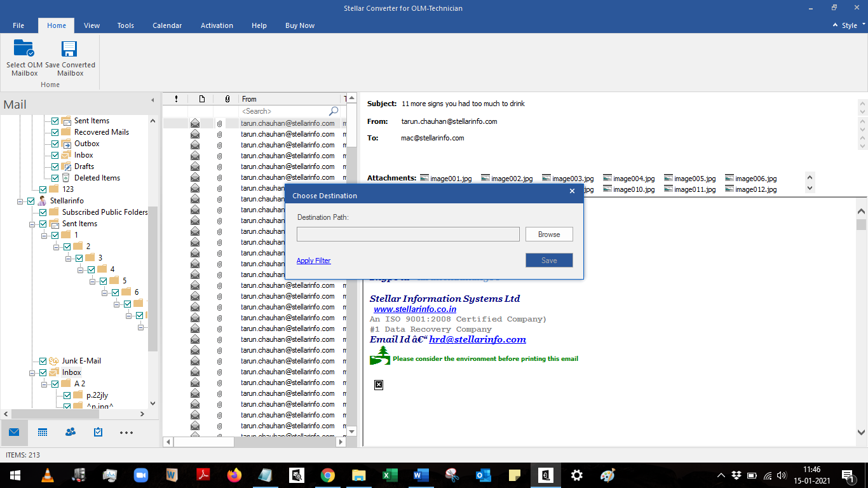Open Windows Start menu

pyautogui.click(x=15, y=475)
